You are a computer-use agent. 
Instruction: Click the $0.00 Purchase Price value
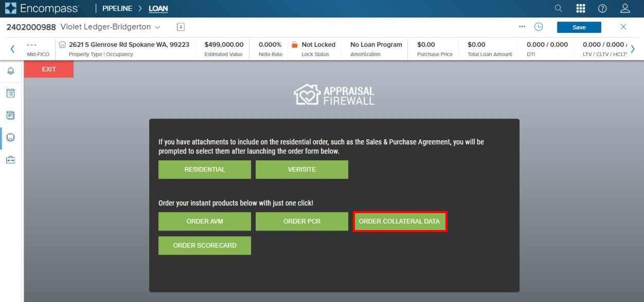(x=426, y=45)
